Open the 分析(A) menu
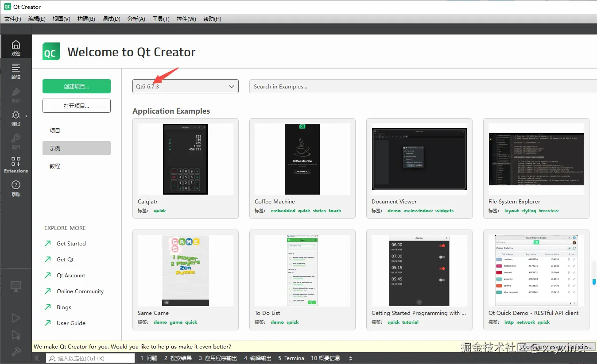The image size is (597, 364). [x=136, y=19]
